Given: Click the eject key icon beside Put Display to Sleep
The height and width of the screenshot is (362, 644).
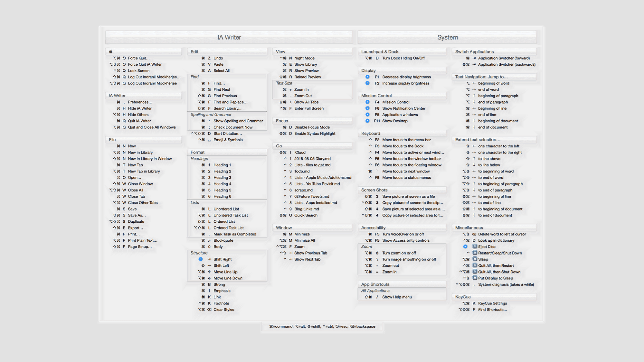Looking at the screenshot, I should point(475,278).
